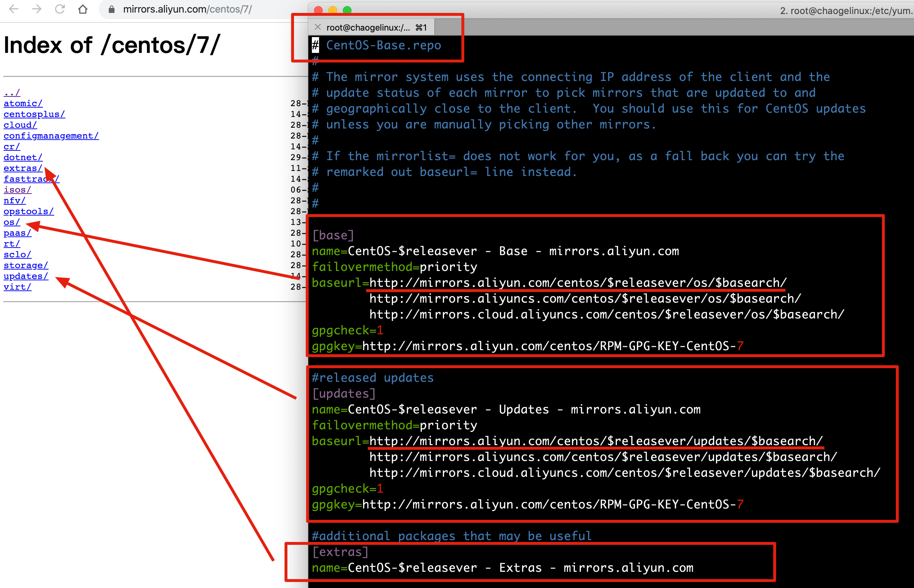
Task: Open the os/ directory link
Action: click(x=12, y=222)
